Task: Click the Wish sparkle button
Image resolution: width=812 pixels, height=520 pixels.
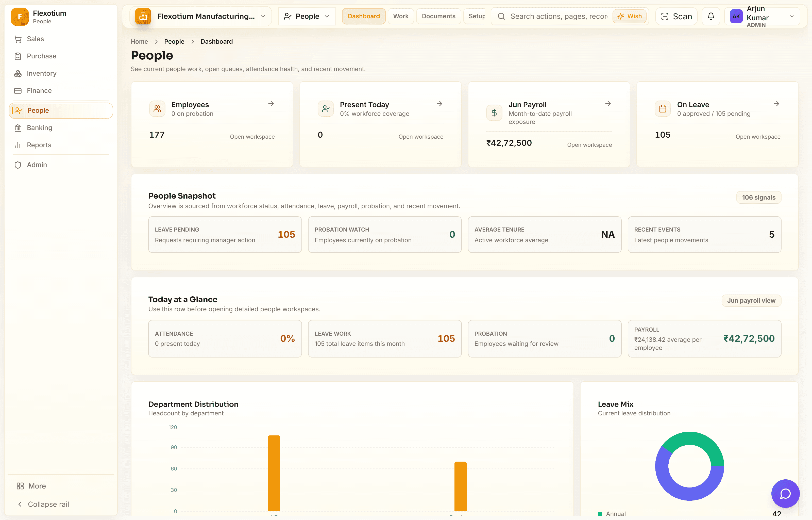Action: coord(629,16)
